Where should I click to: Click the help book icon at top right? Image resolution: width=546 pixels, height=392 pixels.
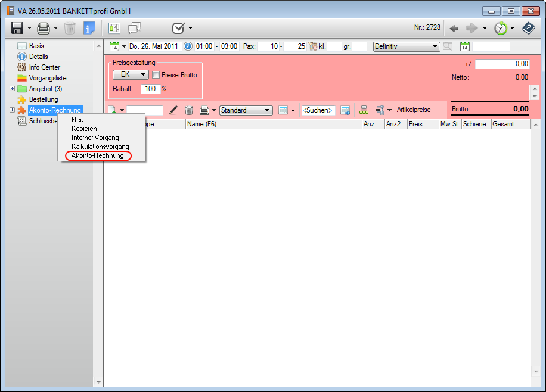(528, 28)
